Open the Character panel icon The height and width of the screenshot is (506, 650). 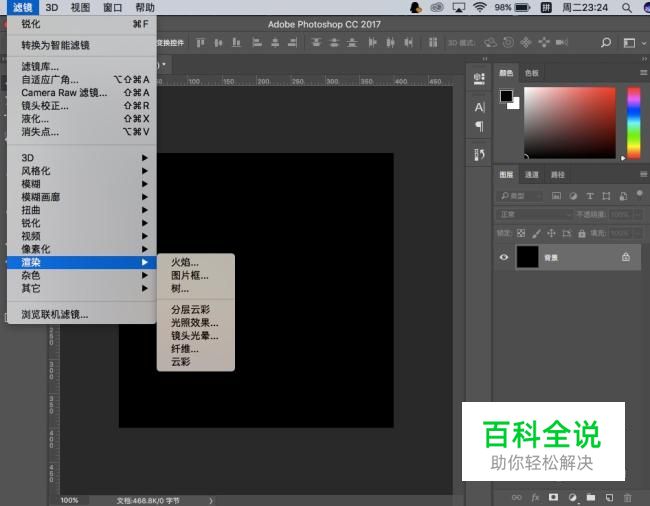[479, 107]
